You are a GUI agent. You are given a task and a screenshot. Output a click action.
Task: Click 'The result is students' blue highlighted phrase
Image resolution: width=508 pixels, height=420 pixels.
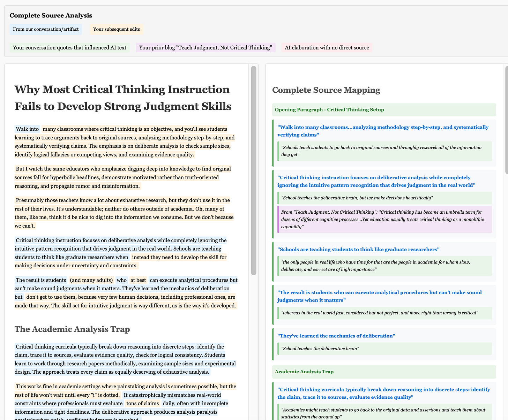coord(41,280)
